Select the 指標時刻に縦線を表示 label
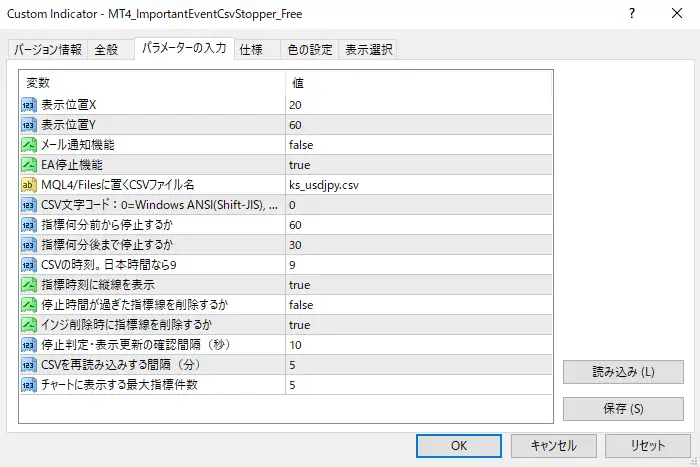The height and width of the screenshot is (467, 700). coord(98,285)
